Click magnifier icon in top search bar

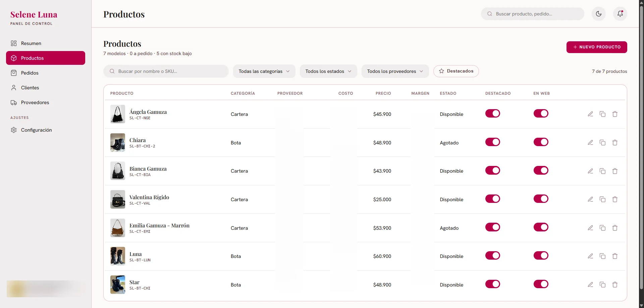(x=490, y=14)
